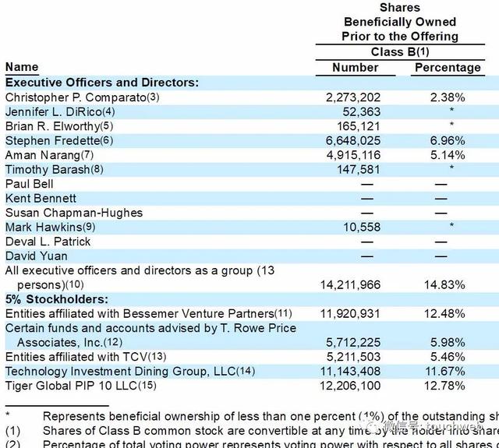Click the percentage 12.48%
Viewport: 499px width, 448px height.
(444, 314)
